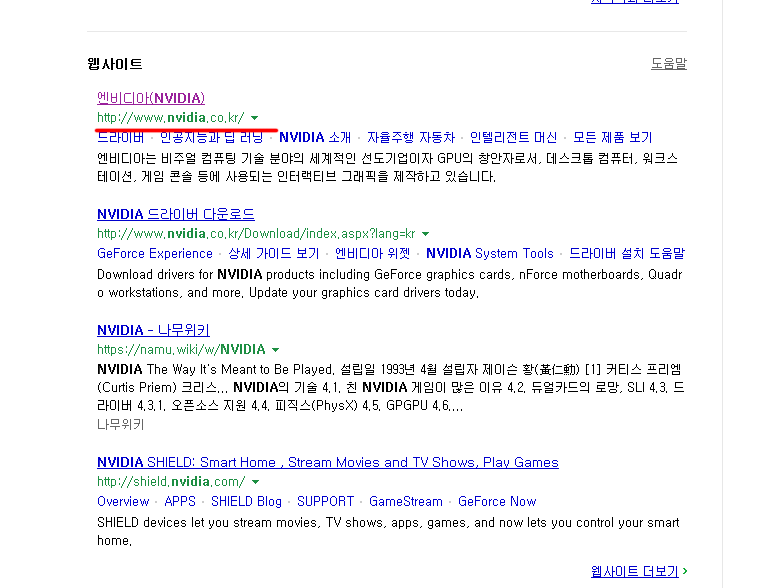The height and width of the screenshot is (588, 771).
Task: Open the SHIELD Blog sublink
Action: pyautogui.click(x=246, y=501)
